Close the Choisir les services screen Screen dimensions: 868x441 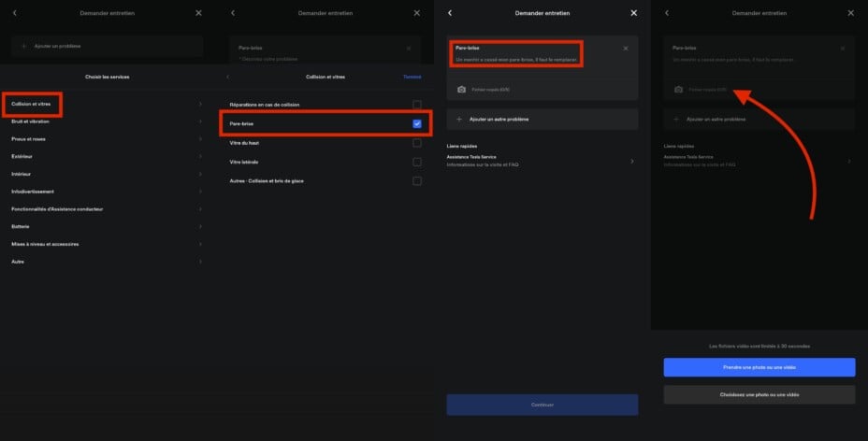pyautogui.click(x=198, y=13)
